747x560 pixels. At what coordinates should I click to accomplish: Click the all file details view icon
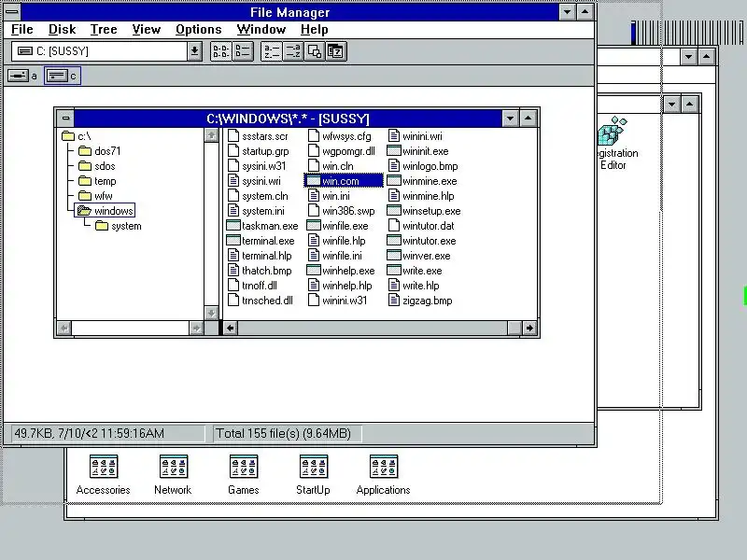243,51
